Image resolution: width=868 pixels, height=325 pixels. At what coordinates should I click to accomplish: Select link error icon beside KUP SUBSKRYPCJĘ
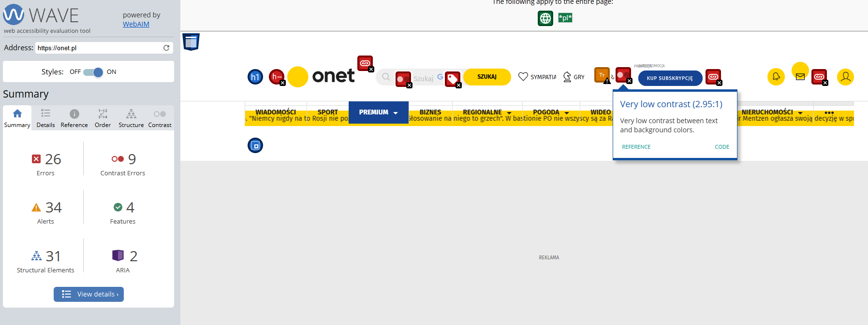pyautogui.click(x=713, y=77)
